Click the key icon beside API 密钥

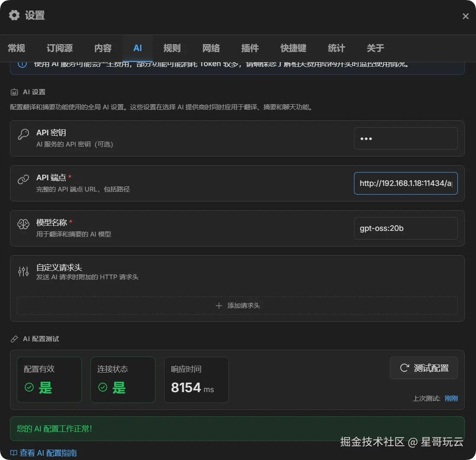[23, 134]
